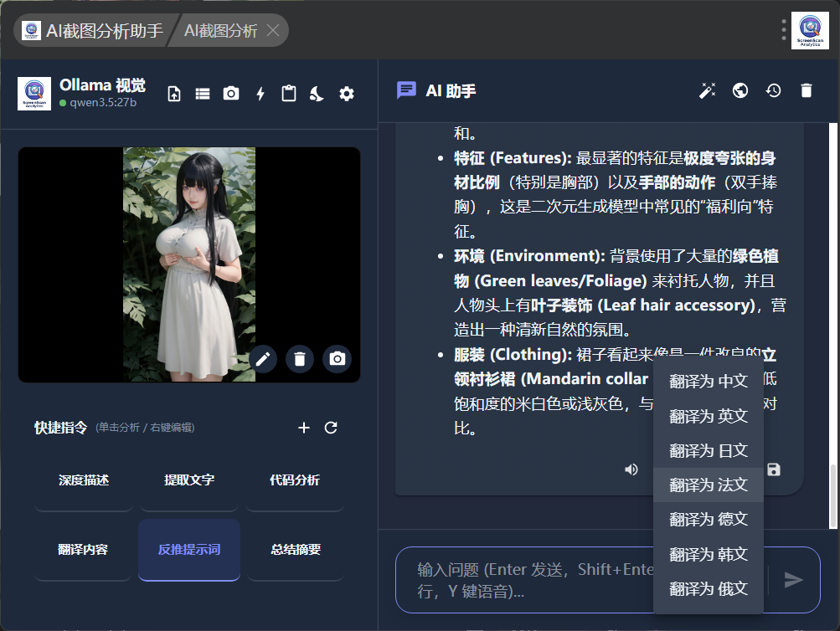Play message audio with the speaker icon
The width and height of the screenshot is (840, 631).
point(631,469)
